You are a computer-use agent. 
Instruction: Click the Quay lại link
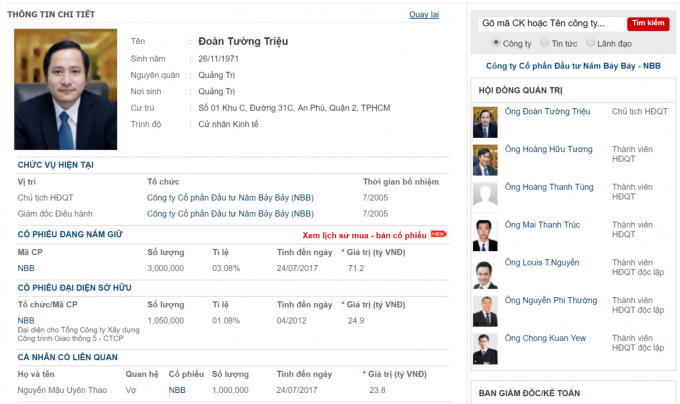(x=424, y=14)
